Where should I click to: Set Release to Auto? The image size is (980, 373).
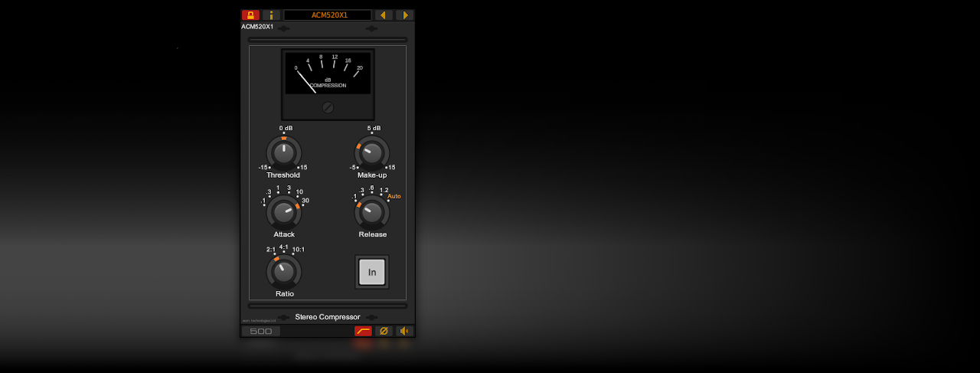(x=394, y=197)
